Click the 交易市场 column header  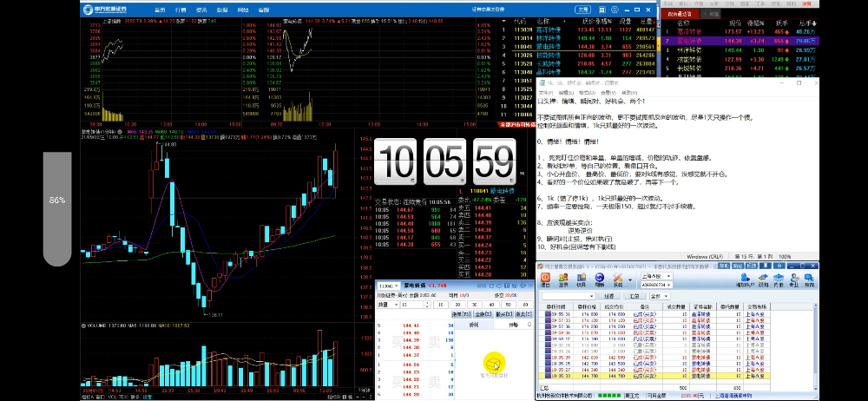click(757, 307)
